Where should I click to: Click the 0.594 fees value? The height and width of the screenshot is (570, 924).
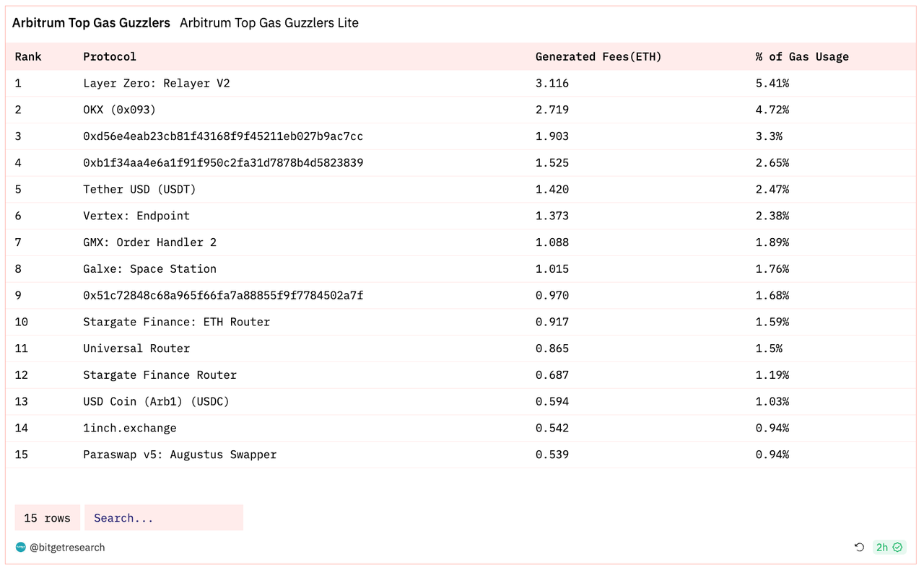point(552,401)
